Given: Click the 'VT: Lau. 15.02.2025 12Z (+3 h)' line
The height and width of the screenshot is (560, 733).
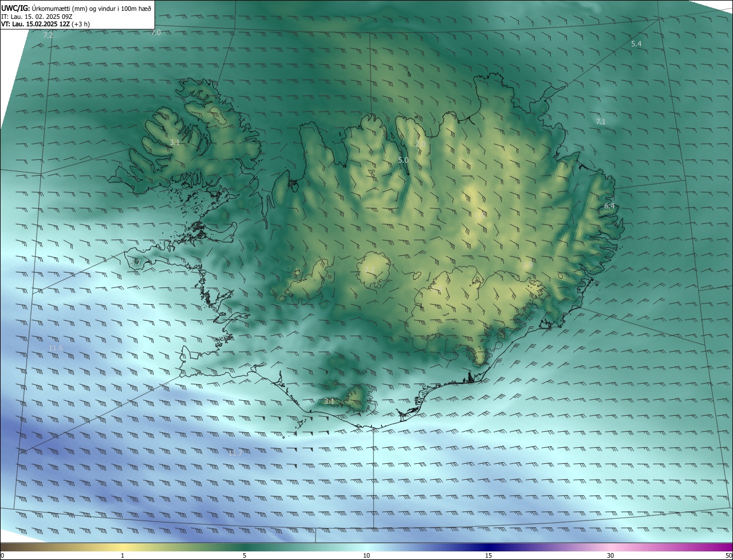Looking at the screenshot, I should coord(45,24).
